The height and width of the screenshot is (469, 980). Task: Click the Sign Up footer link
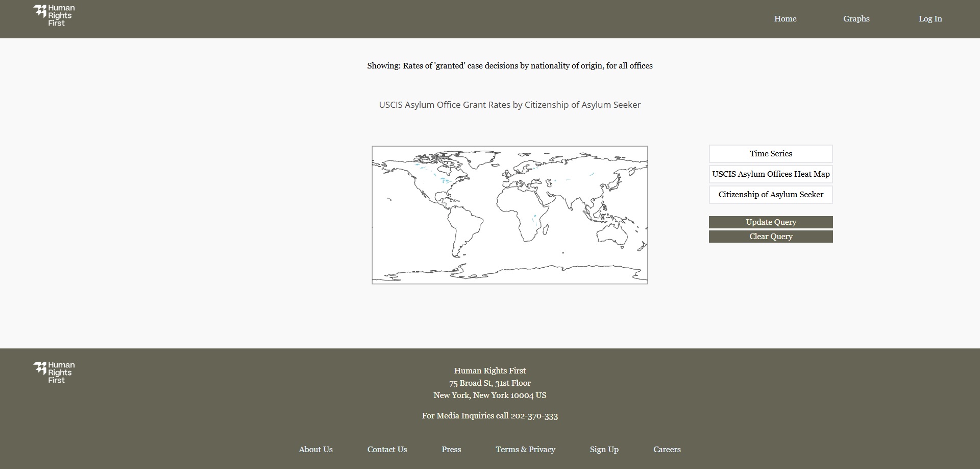(604, 450)
